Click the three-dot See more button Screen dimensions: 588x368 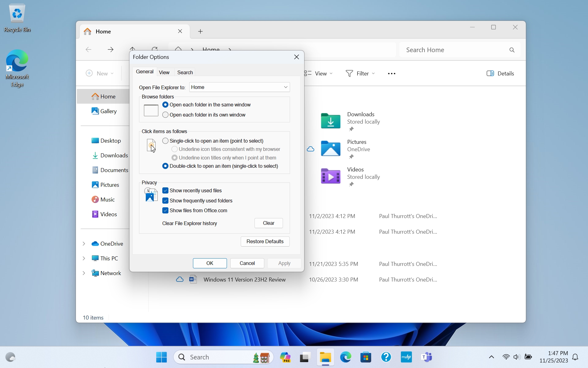(x=391, y=73)
